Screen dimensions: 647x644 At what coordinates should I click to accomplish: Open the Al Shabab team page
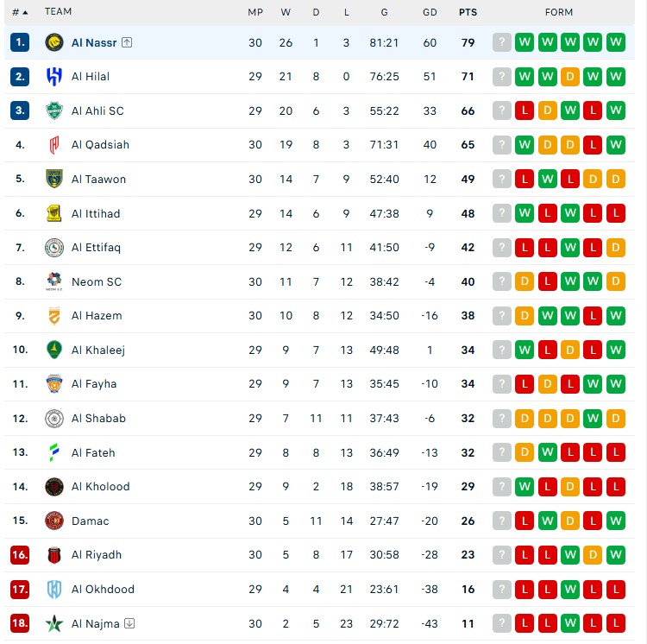point(98,419)
